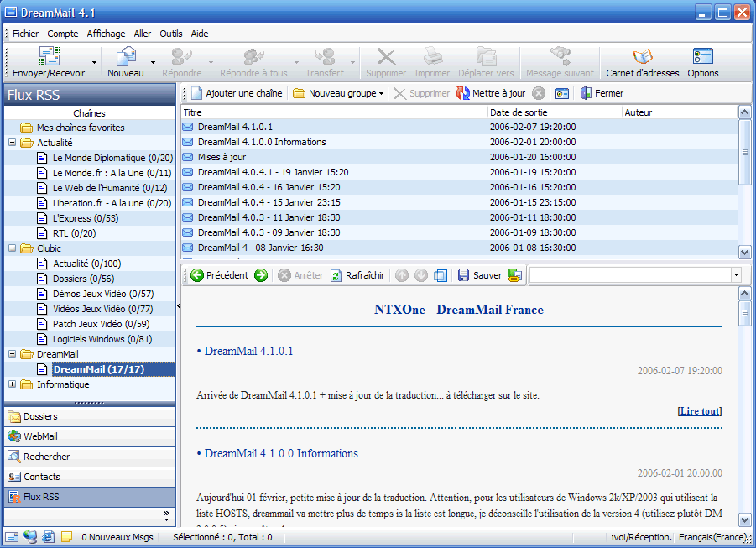Screen dimensions: 756x548
Task: Open the Nouveau groupe dropdown
Action: (382, 94)
